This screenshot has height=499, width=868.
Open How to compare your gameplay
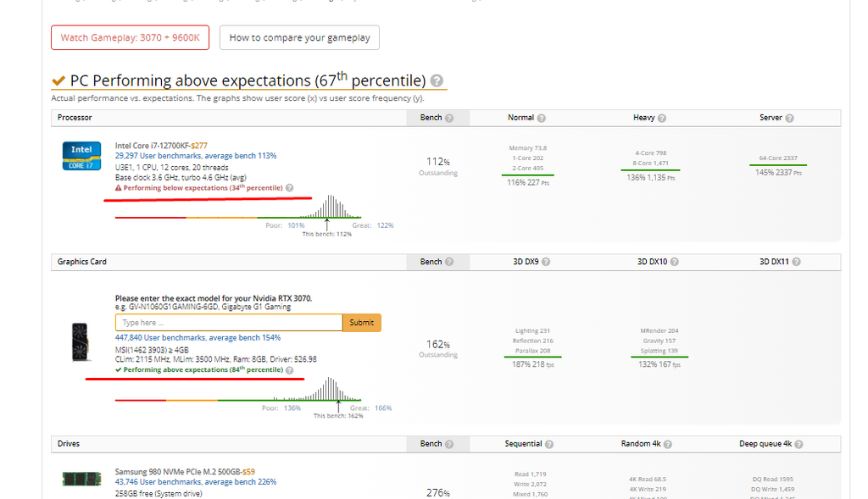click(x=299, y=37)
